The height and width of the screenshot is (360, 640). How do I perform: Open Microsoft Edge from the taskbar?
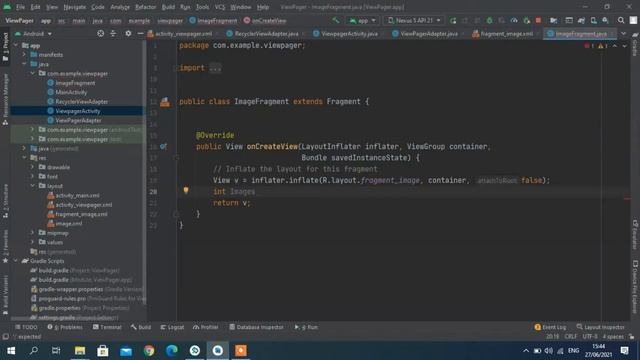172,351
